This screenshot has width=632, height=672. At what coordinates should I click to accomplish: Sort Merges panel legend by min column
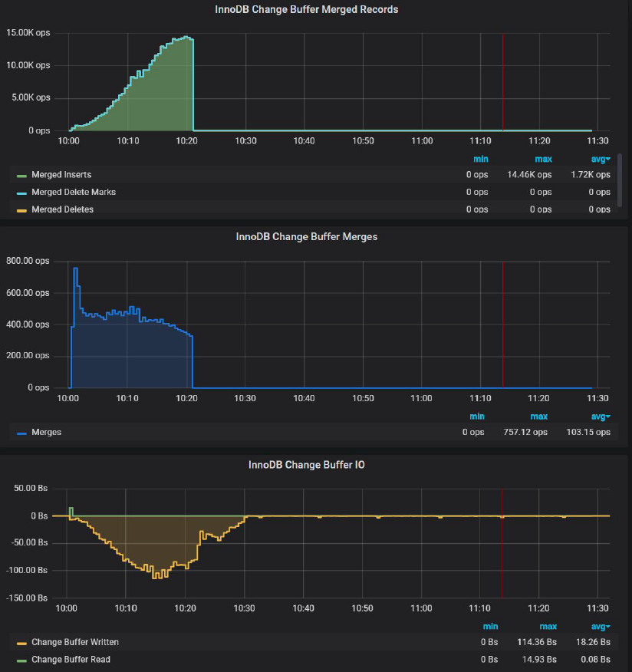(477, 417)
